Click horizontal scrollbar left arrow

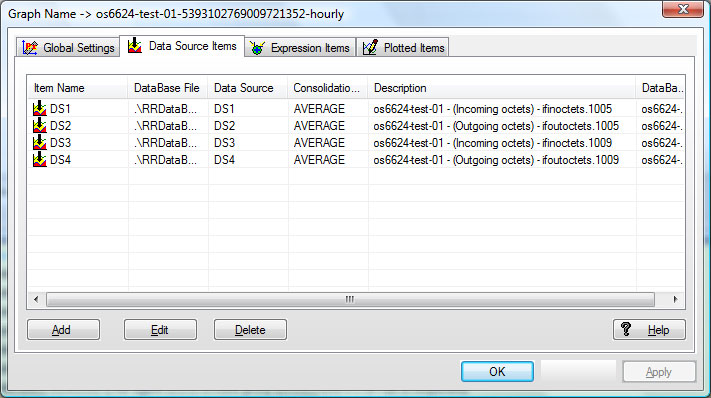click(x=36, y=299)
